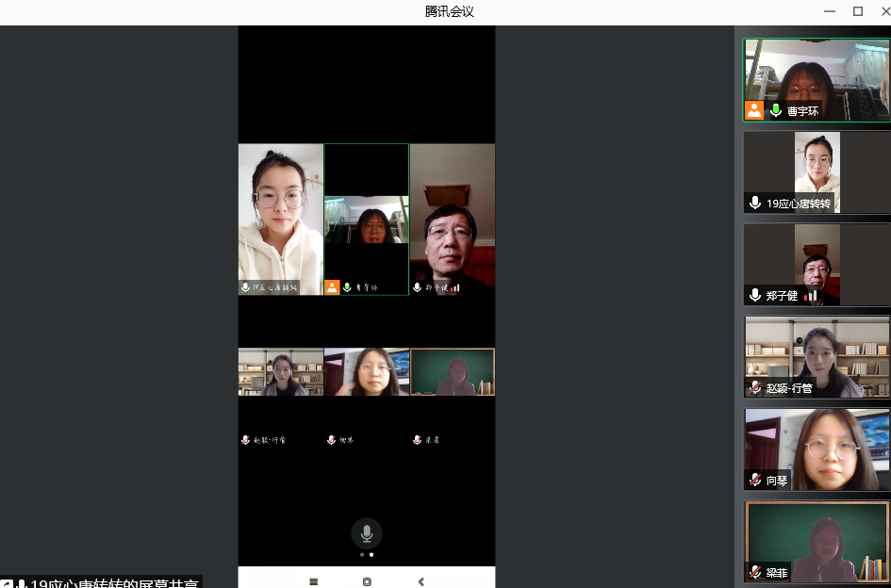Click the orange host icon in shared grid
The width and height of the screenshot is (891, 588).
pos(332,287)
